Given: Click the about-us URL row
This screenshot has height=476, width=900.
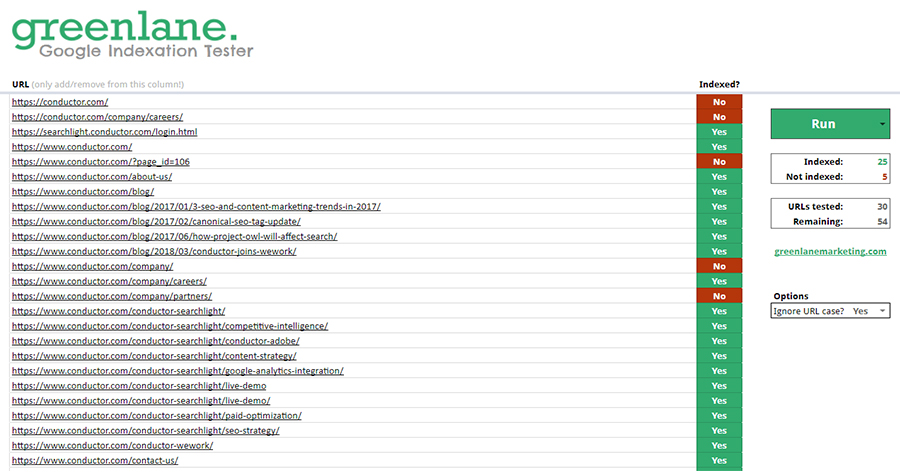Looking at the screenshot, I should 92,176.
